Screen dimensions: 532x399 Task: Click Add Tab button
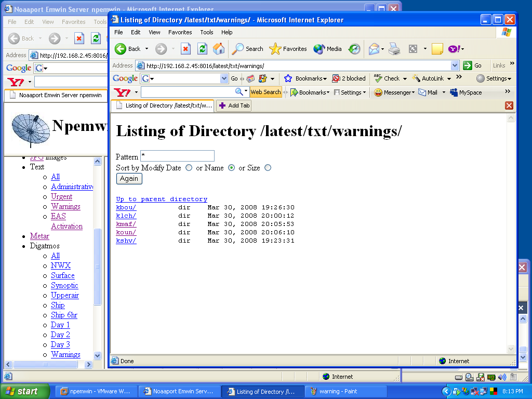(234, 105)
